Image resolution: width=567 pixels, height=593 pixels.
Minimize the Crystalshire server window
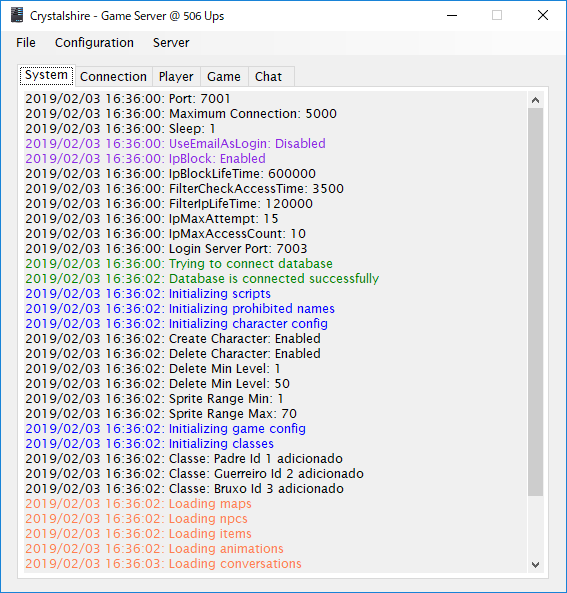pyautogui.click(x=452, y=16)
